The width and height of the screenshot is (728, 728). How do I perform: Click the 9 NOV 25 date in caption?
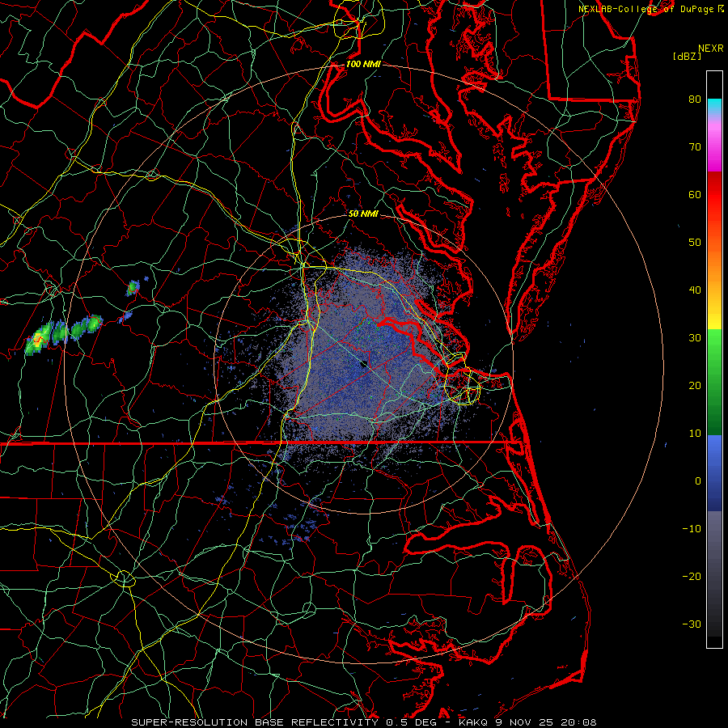[x=525, y=722]
